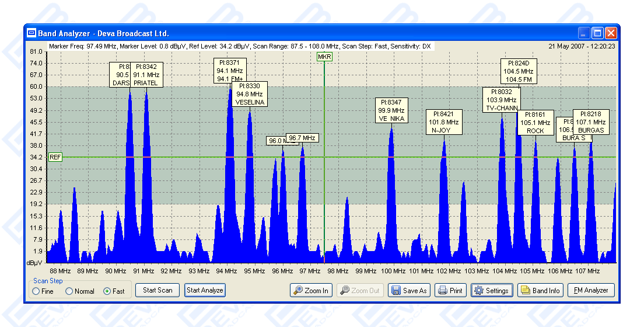Click the green MKR marker flag
The height and width of the screenshot is (327, 644).
324,57
